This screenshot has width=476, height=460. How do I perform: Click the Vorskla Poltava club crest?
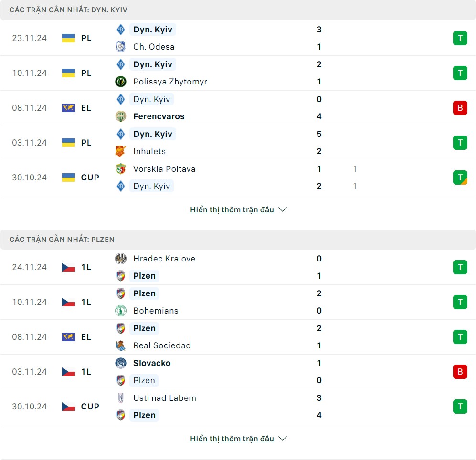(x=120, y=169)
